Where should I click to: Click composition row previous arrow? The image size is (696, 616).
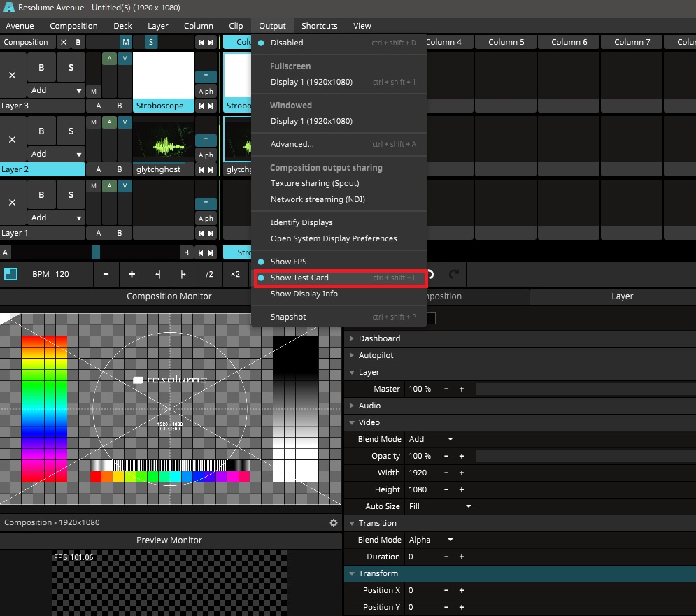pos(201,43)
